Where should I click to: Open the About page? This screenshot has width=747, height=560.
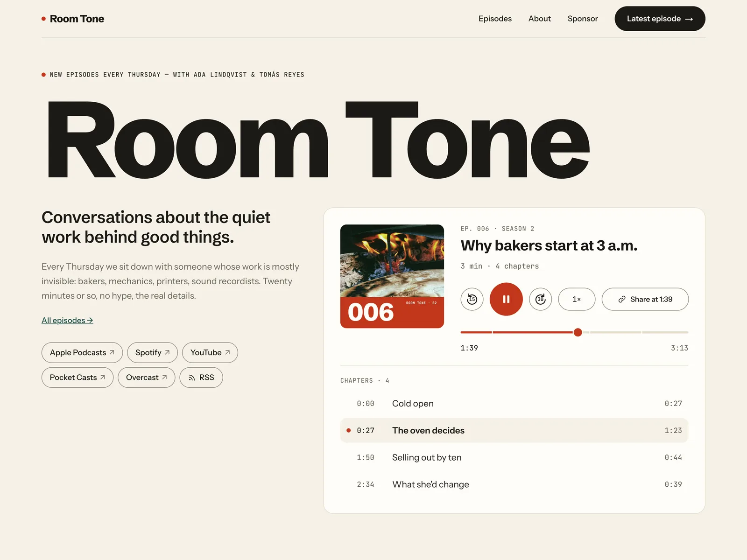540,19
